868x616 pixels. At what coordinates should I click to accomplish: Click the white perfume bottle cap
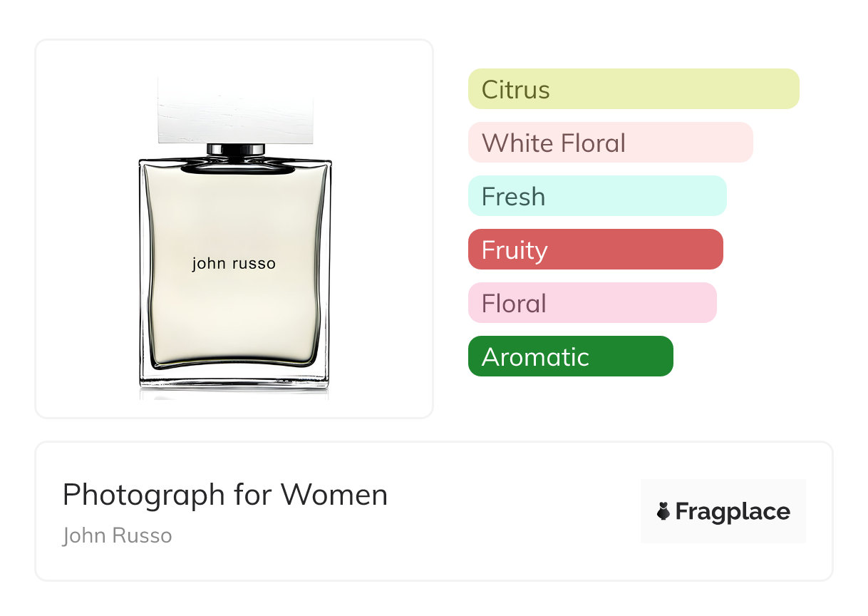[x=234, y=111]
